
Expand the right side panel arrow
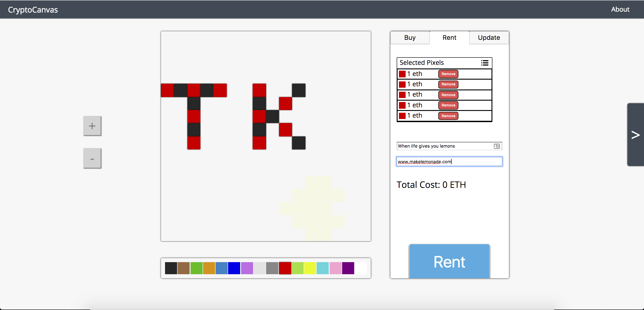(635, 135)
